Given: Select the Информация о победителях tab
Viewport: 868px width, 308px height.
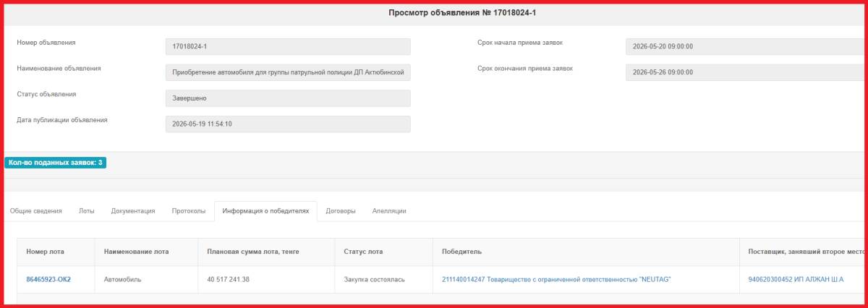Looking at the screenshot, I should [x=265, y=211].
